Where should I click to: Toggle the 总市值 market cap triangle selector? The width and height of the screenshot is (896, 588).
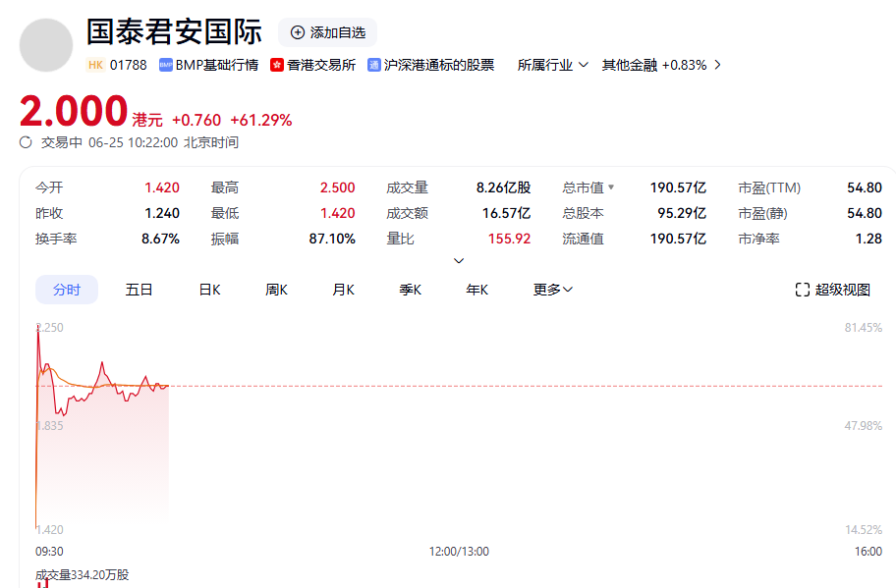pyautogui.click(x=611, y=187)
